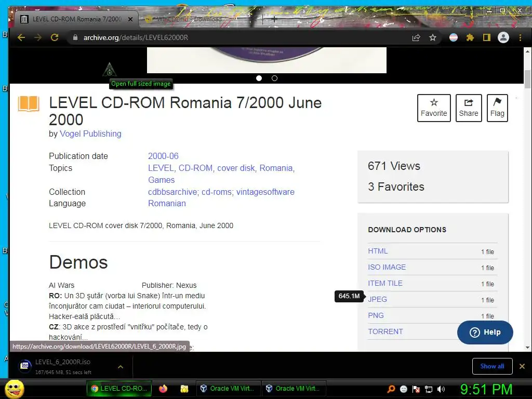This screenshot has height=399, width=532.
Task: Click the browser forward arrow
Action: pos(38,37)
